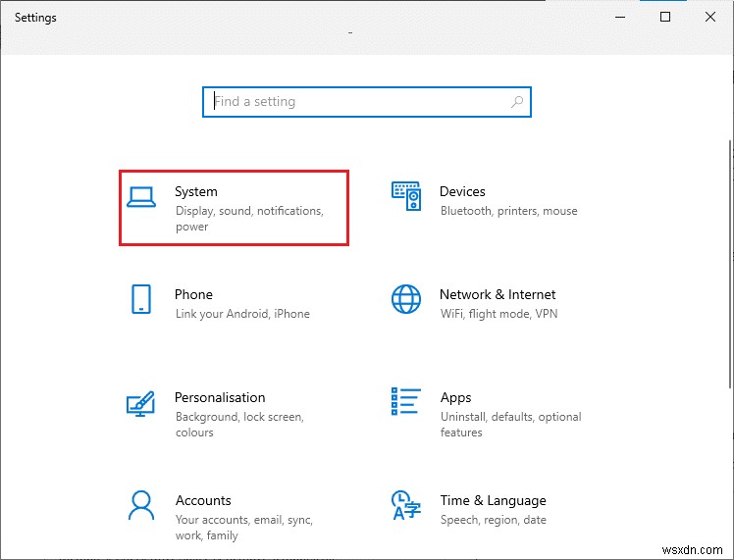The image size is (734, 560).
Task: Open the Network & Internet globe icon
Action: (x=406, y=299)
